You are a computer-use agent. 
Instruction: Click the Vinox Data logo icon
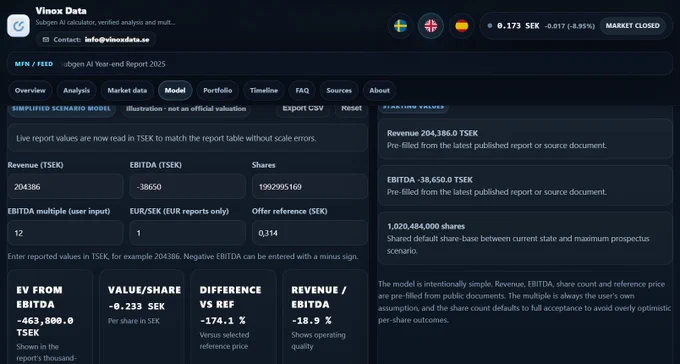(x=19, y=26)
